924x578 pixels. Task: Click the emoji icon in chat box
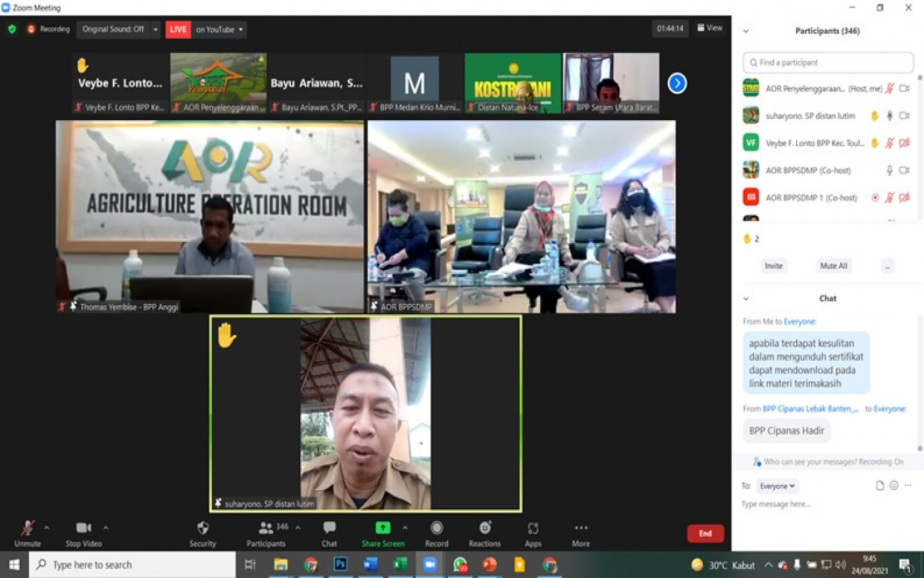pos(894,486)
